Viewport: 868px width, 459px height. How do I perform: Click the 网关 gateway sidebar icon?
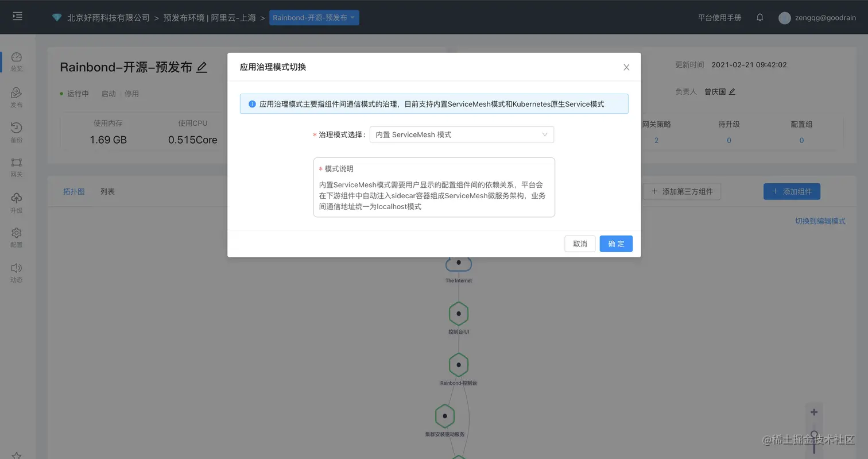pos(17,167)
